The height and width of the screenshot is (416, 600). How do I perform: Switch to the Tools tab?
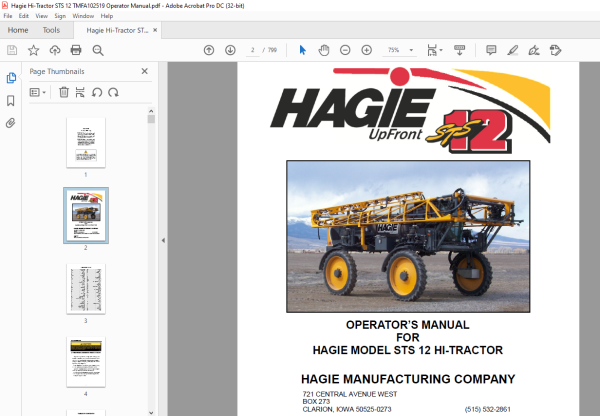[x=51, y=30]
